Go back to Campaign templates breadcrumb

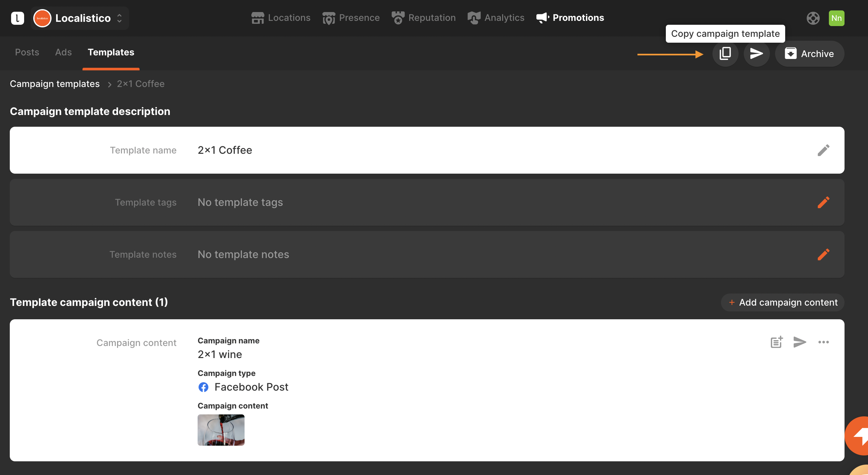54,84
